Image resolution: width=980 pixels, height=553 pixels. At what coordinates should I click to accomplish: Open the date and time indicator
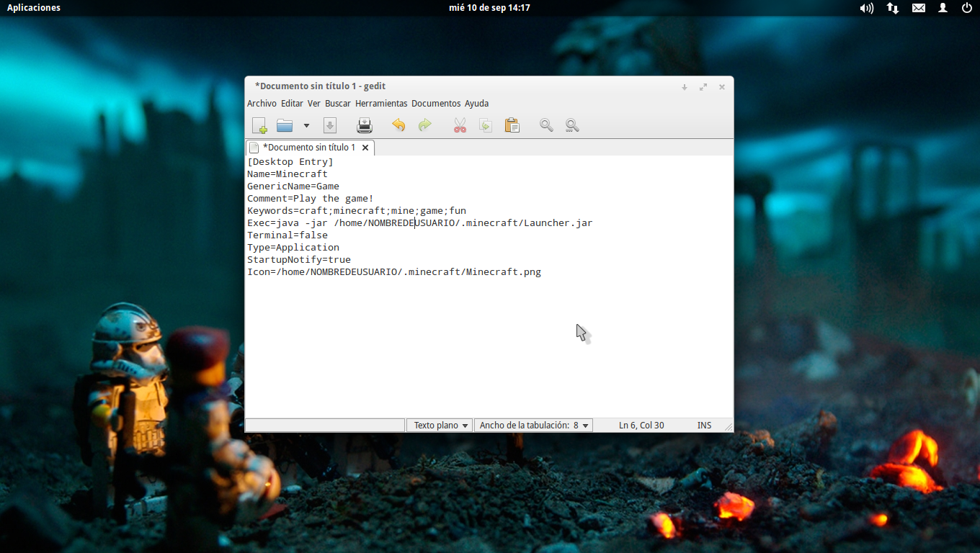489,8
